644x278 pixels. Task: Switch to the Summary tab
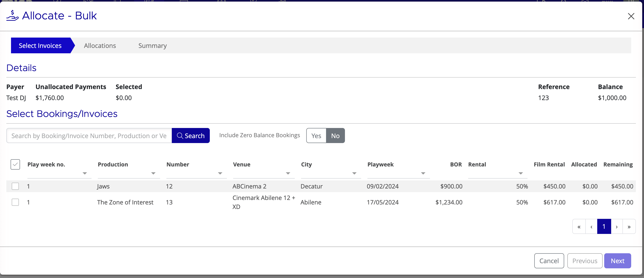152,45
